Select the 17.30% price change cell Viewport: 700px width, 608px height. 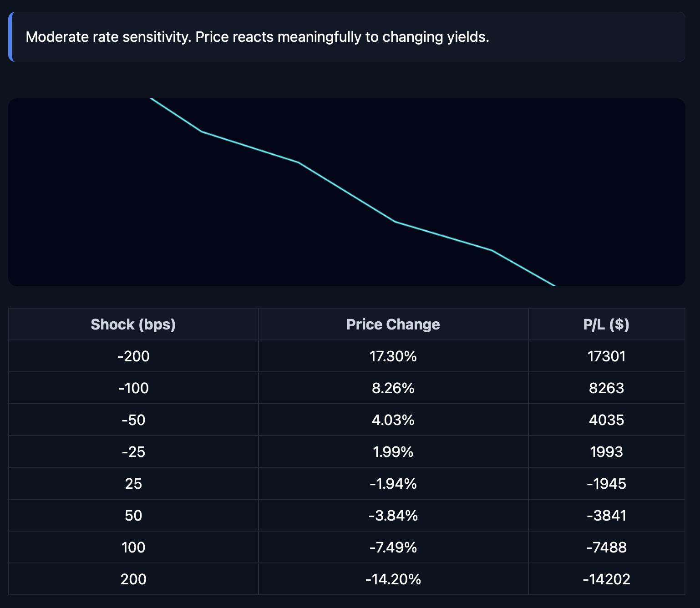(393, 356)
